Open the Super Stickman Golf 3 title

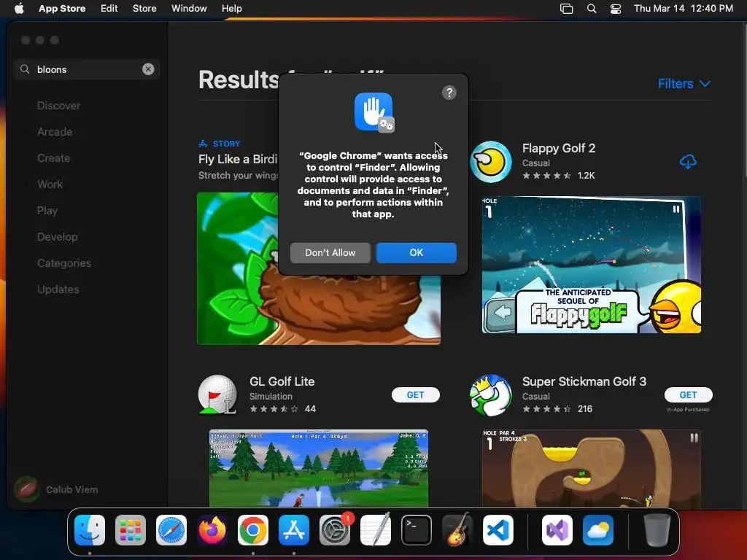[584, 381]
